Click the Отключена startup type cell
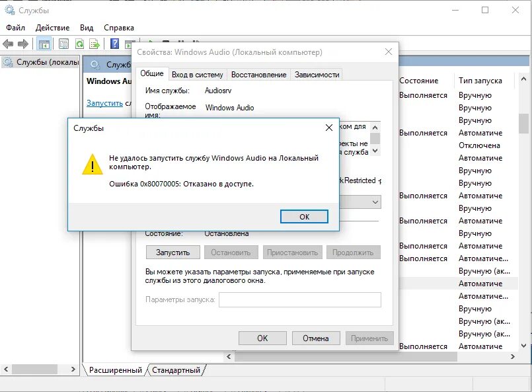532x392 pixels. pos(479,145)
